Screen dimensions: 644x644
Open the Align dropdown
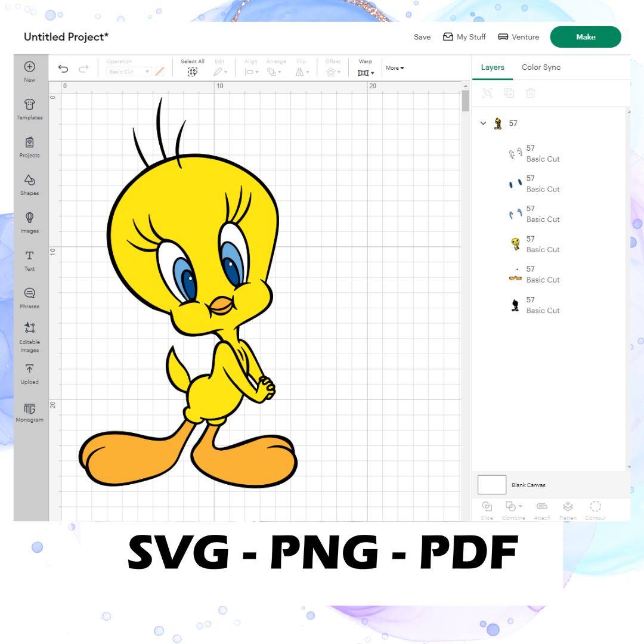click(x=252, y=72)
